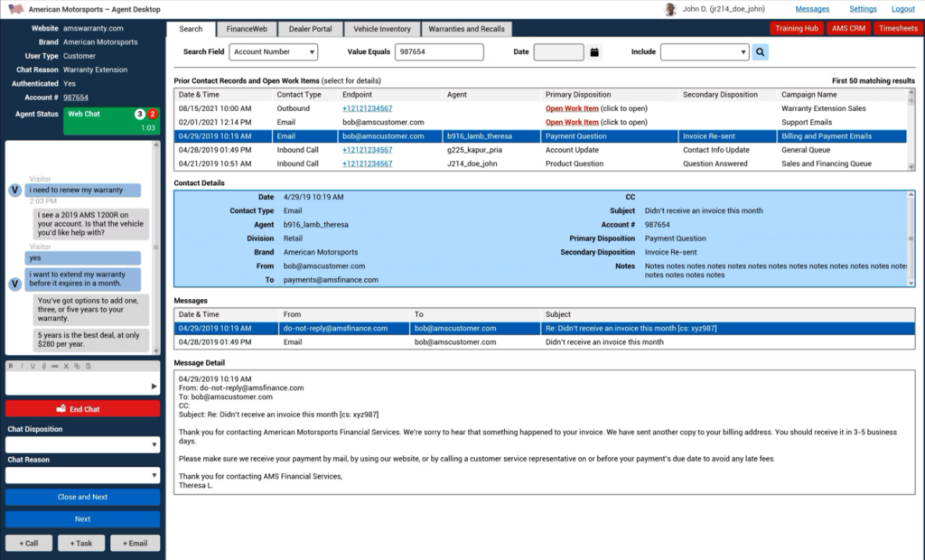Apply bold formatting in chat editor

11,366
